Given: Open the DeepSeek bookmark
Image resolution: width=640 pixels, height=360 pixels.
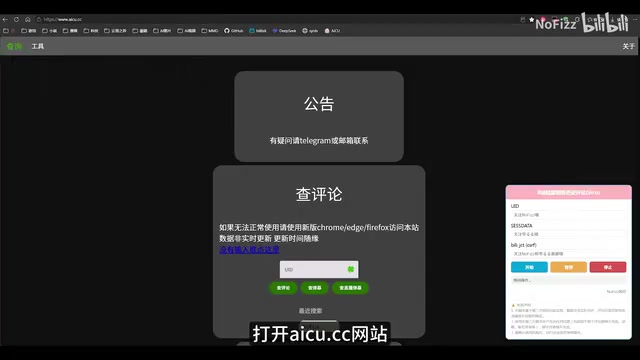Looking at the screenshot, I should click(284, 31).
